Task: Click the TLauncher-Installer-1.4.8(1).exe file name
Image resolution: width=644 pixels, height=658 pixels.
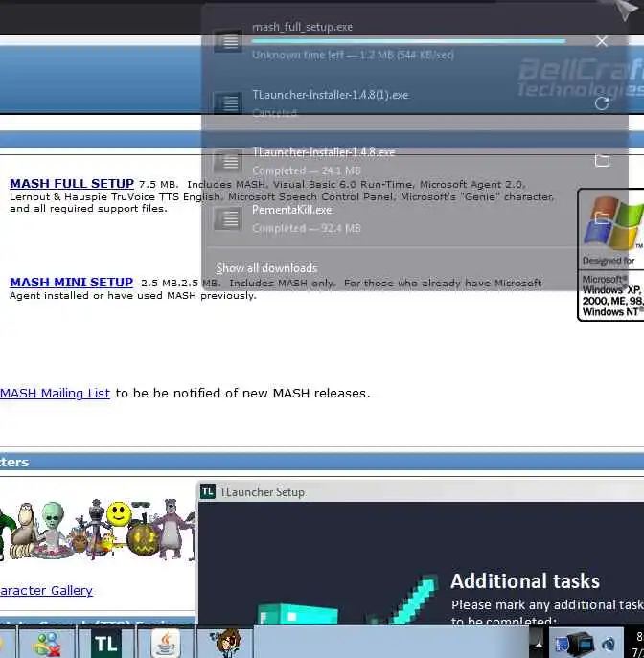Action: point(330,95)
